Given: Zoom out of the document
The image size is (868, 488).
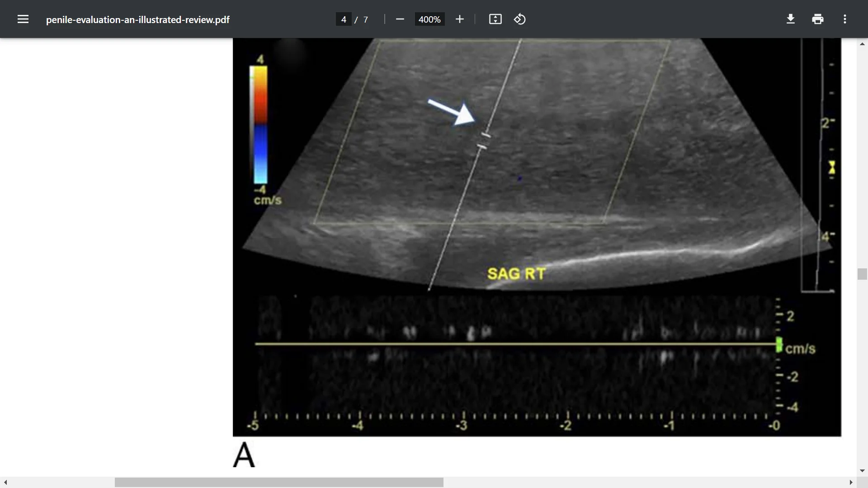Looking at the screenshot, I should coord(400,19).
